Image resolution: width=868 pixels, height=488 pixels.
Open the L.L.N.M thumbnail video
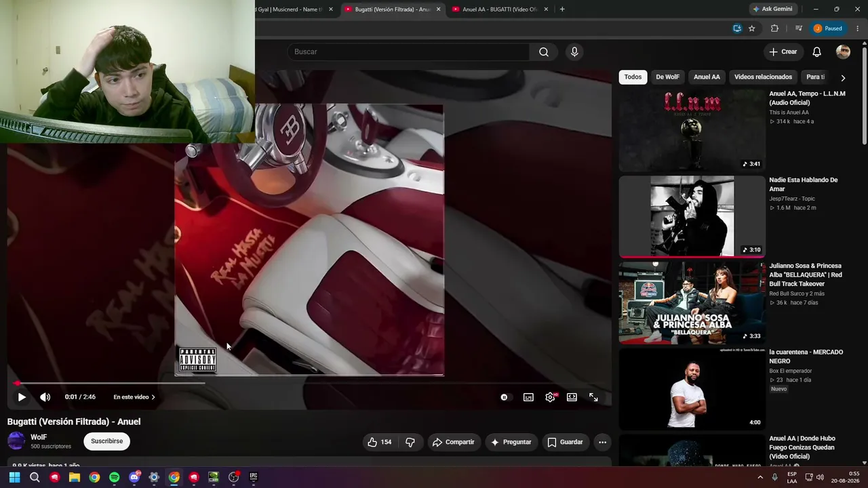692,130
